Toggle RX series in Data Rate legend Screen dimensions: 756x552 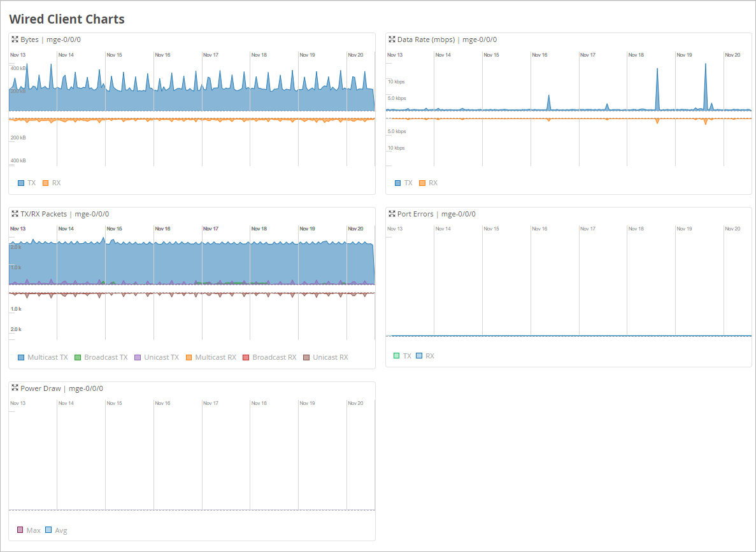[x=428, y=183]
